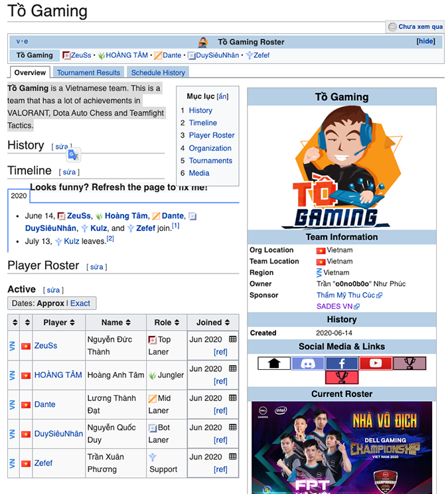Sort roster table by Name column

[116, 322]
